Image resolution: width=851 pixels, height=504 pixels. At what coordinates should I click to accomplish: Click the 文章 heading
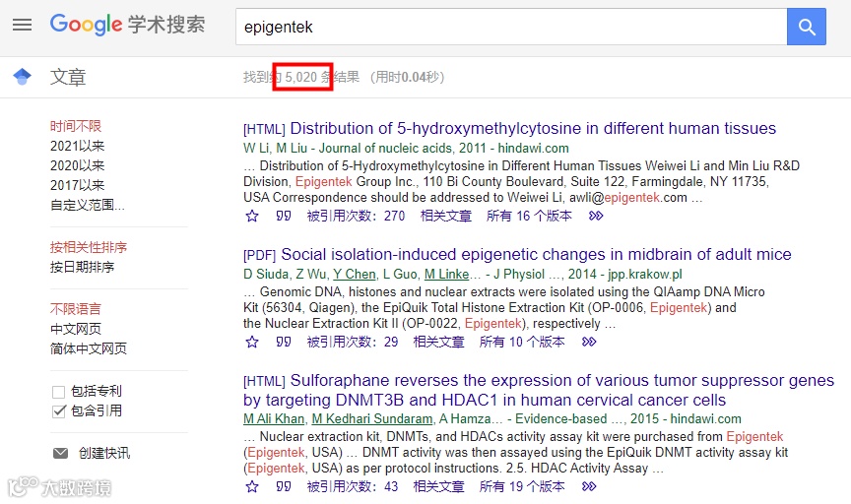[68, 77]
